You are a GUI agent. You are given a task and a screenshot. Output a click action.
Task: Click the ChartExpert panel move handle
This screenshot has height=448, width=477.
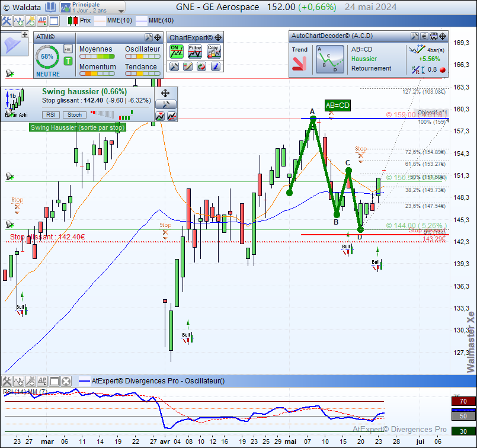pos(218,38)
